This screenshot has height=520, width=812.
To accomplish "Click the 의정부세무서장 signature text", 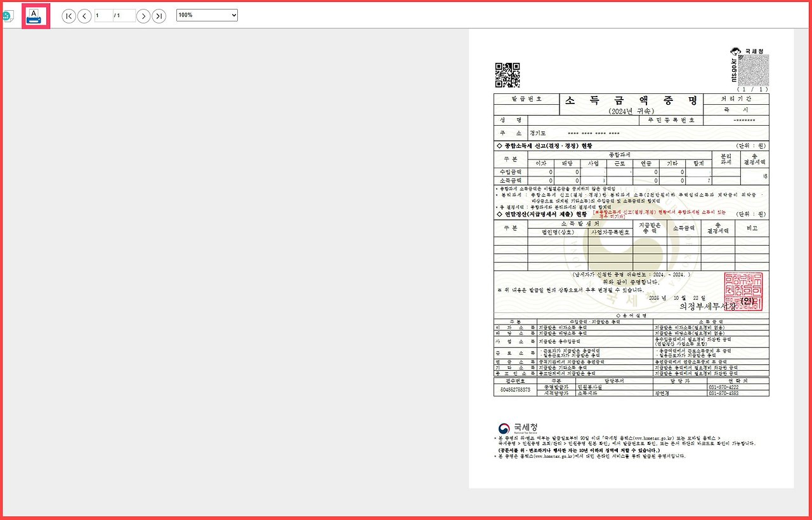I will [x=707, y=305].
